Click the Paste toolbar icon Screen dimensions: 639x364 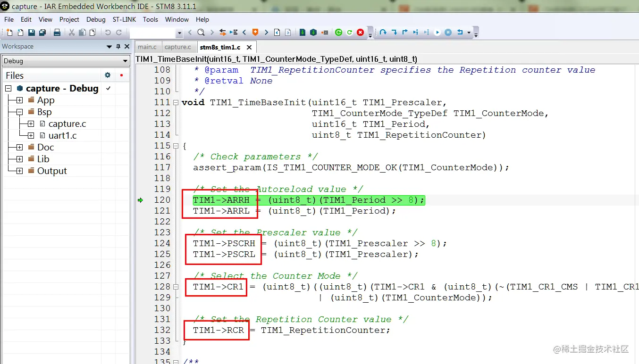[x=92, y=33]
